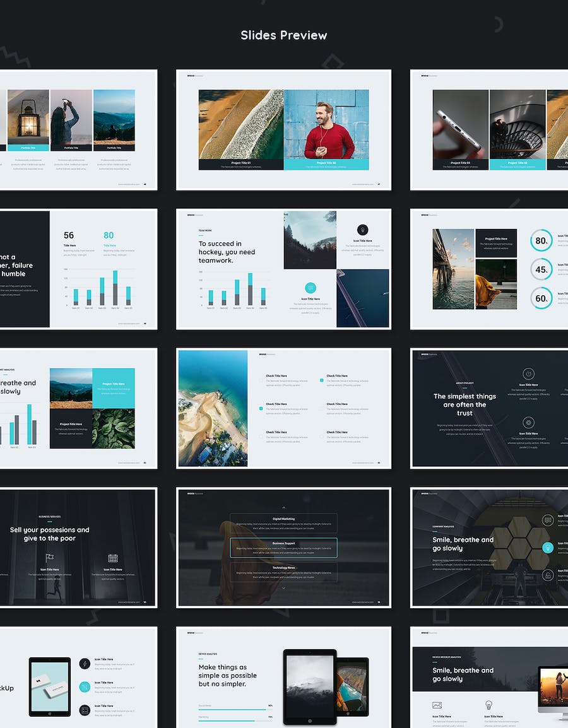568x728 pixels.
Task: Click the 80 percent circular progress ring
Action: tap(541, 240)
